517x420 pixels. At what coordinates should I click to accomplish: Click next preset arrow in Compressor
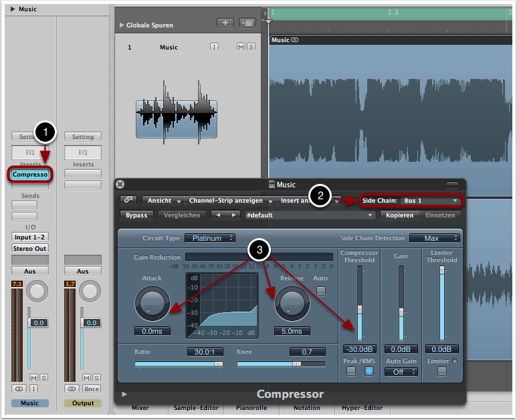coord(233,215)
